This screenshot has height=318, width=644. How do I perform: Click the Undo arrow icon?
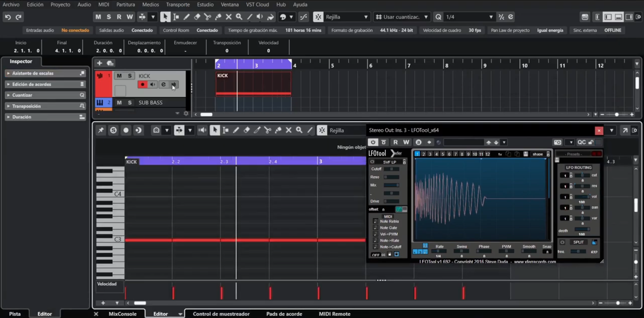(8, 17)
